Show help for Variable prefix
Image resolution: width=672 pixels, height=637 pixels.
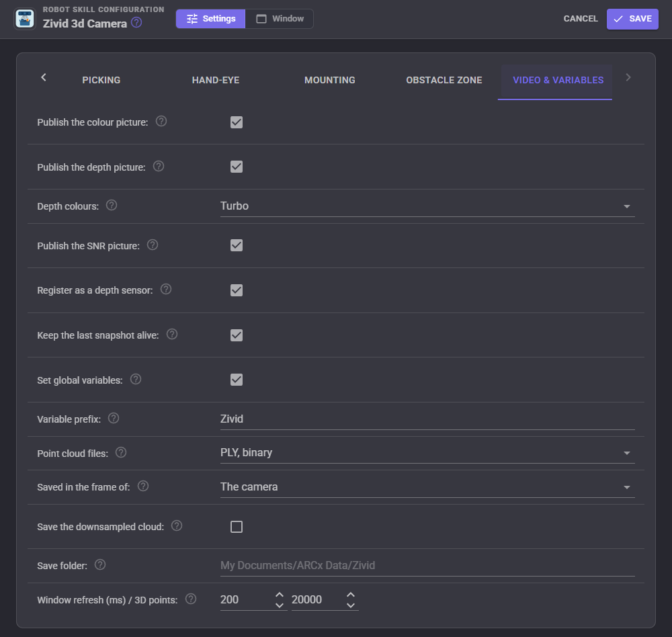coord(114,419)
